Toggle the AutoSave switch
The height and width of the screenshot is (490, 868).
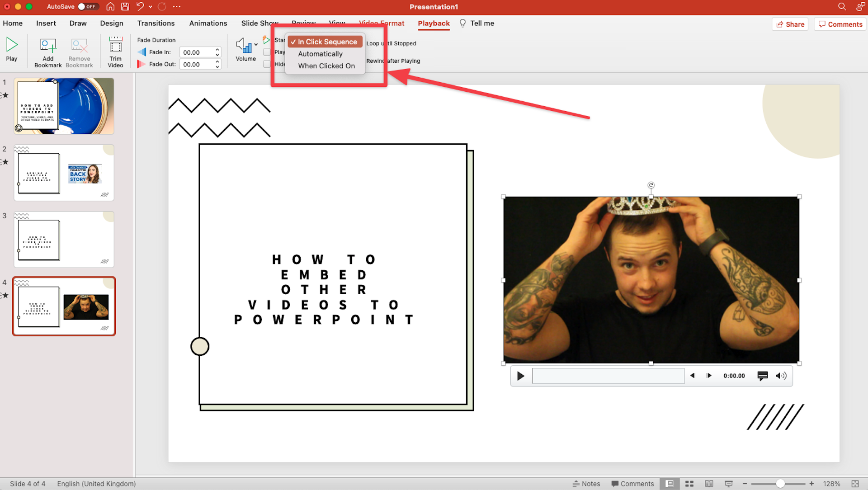[87, 7]
